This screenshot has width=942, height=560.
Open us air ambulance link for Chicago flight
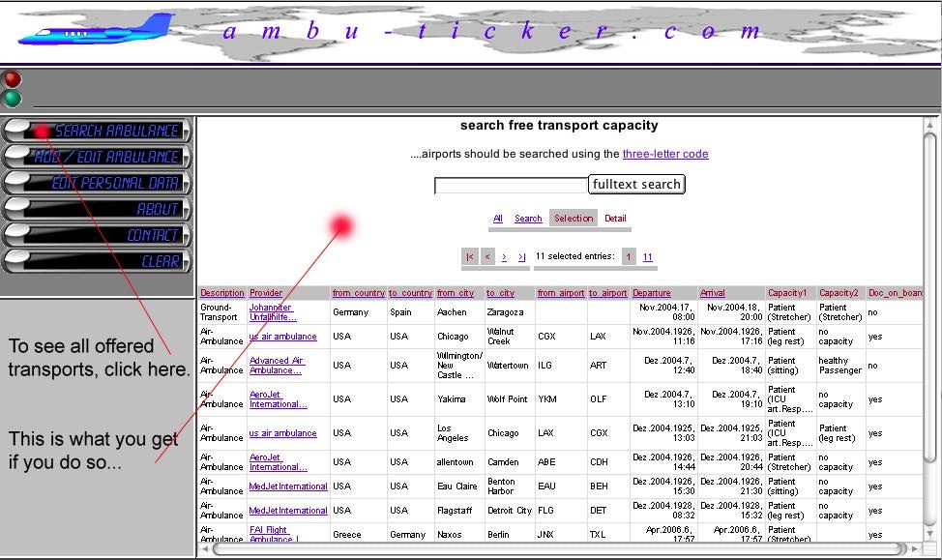[x=282, y=337]
